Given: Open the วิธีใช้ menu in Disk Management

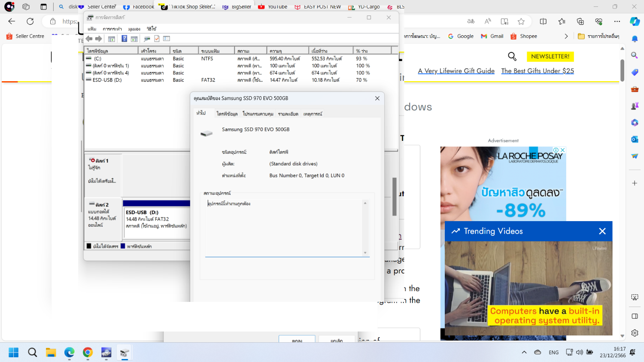Looking at the screenshot, I should pyautogui.click(x=152, y=29).
